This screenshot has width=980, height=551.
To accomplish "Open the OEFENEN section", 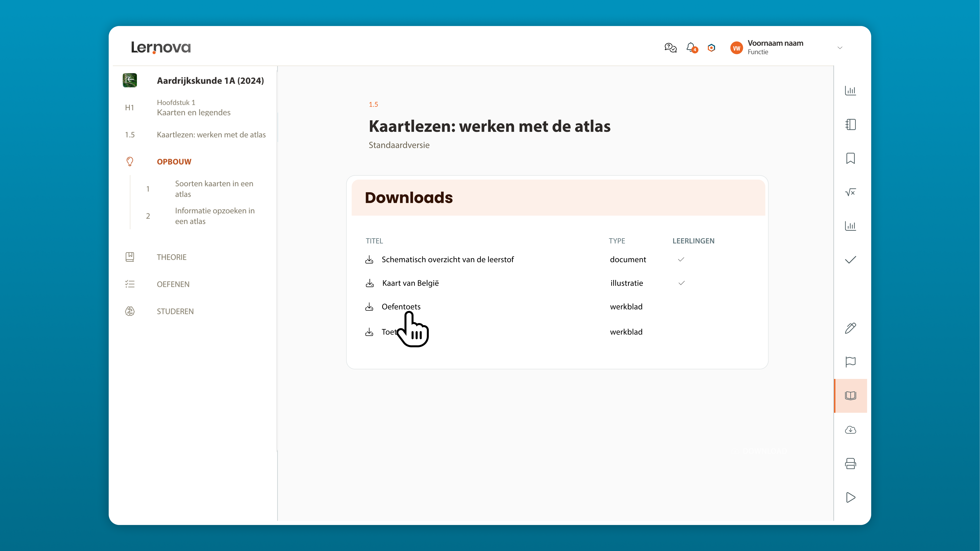I will coord(173,284).
